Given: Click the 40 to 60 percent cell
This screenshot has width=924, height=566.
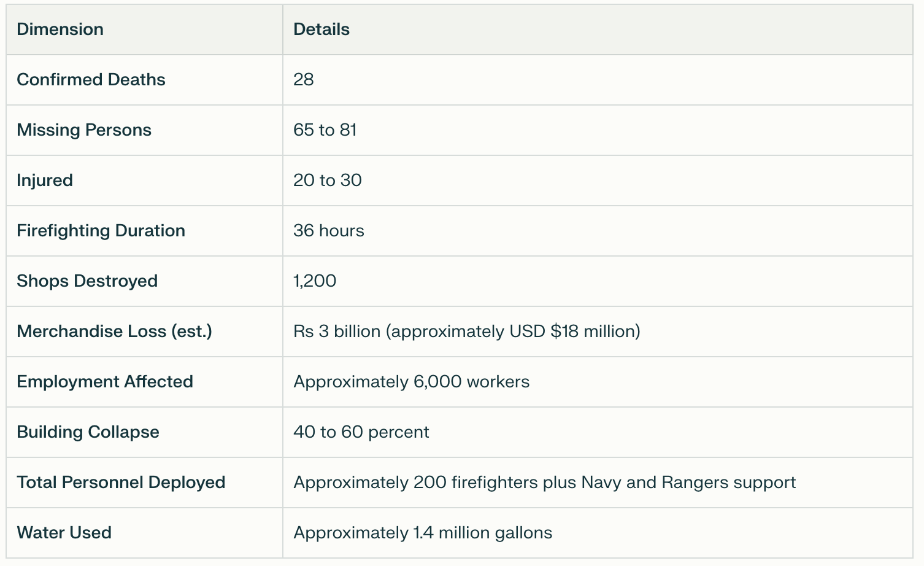Looking at the screenshot, I should (x=361, y=432).
